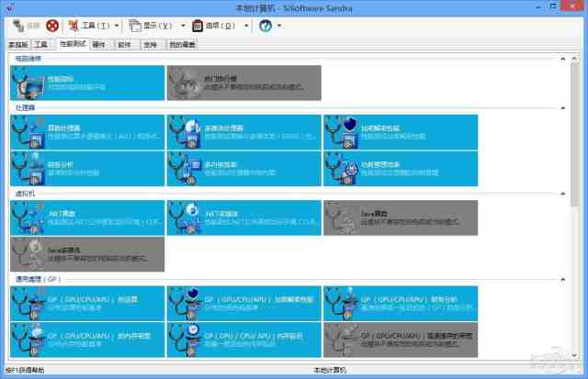The width and height of the screenshot is (588, 379).
Task: Select the 多内核效率 benchmark
Action: point(243,168)
